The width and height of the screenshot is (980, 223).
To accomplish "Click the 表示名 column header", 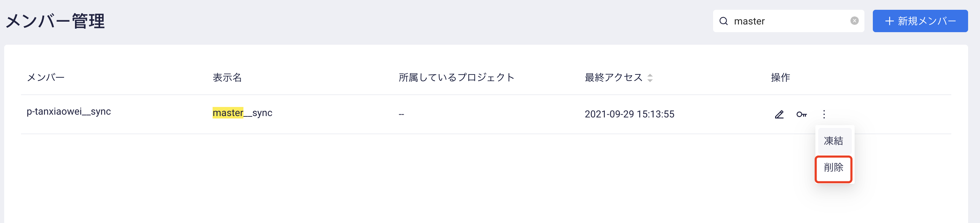I will pos(227,78).
